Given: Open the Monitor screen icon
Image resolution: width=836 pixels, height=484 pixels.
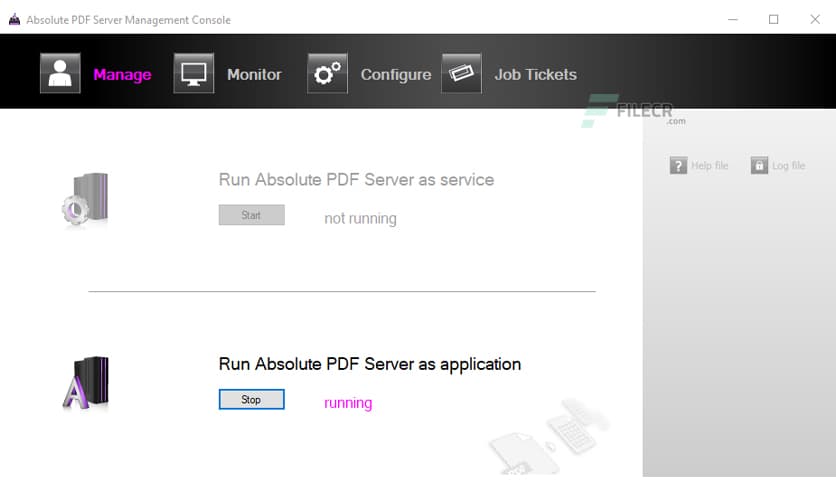Looking at the screenshot, I should [194, 74].
